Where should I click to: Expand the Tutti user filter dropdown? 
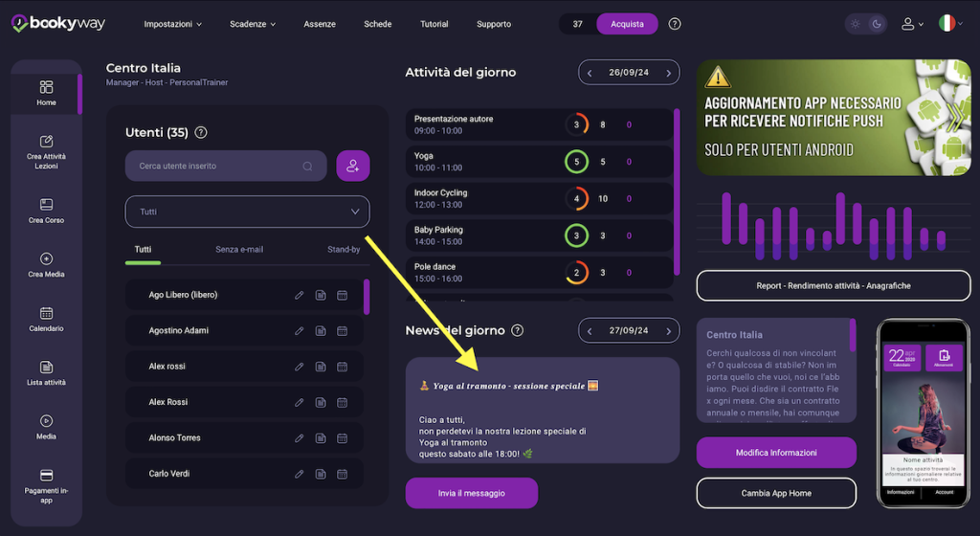tap(247, 212)
